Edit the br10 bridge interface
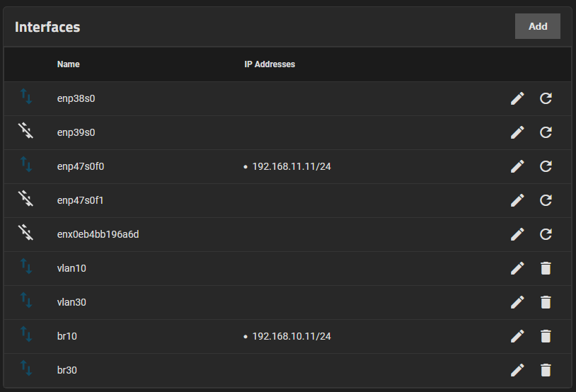 coord(517,336)
